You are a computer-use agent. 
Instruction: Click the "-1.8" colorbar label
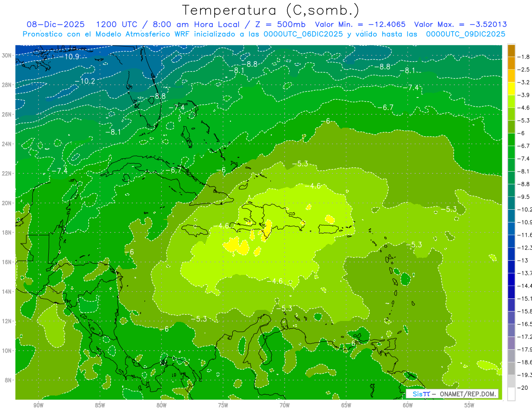tap(524, 57)
